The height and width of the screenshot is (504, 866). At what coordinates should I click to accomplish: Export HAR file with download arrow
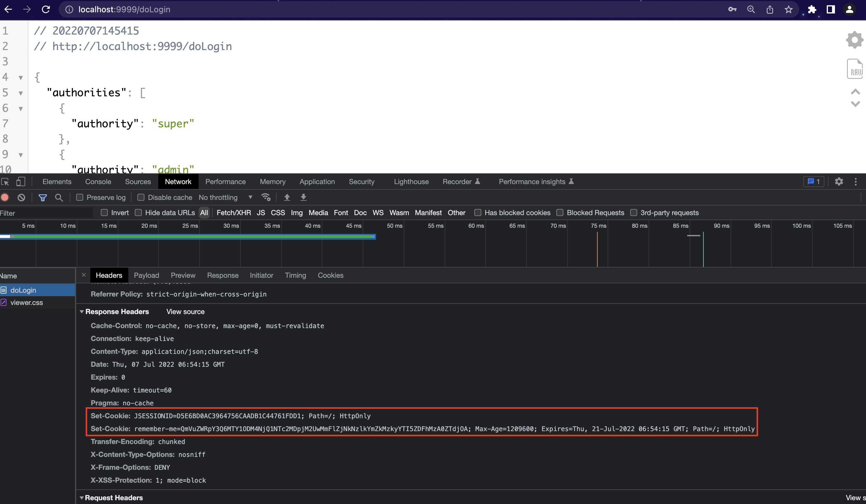coord(304,197)
